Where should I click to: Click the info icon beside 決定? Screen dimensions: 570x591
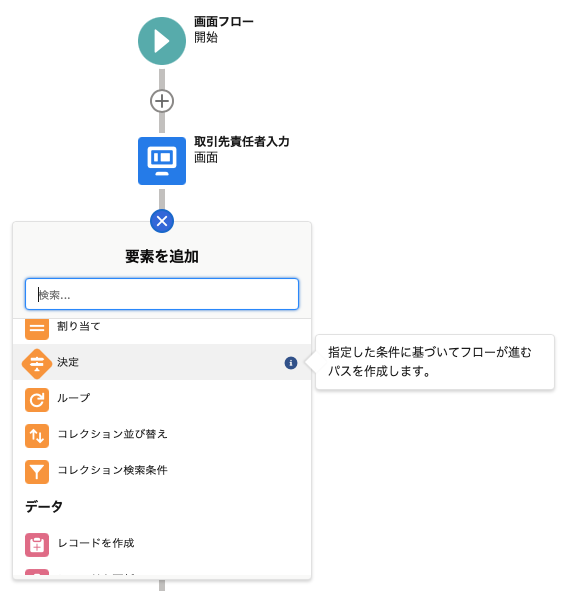291,363
